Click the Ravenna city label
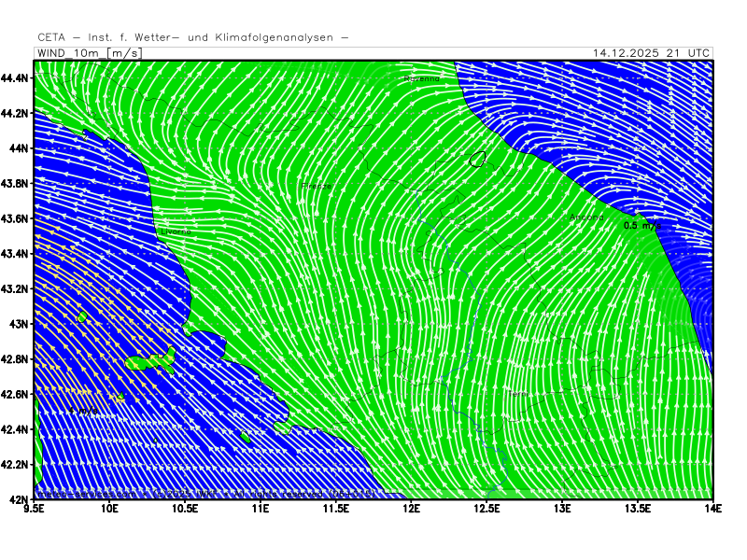 pos(421,79)
